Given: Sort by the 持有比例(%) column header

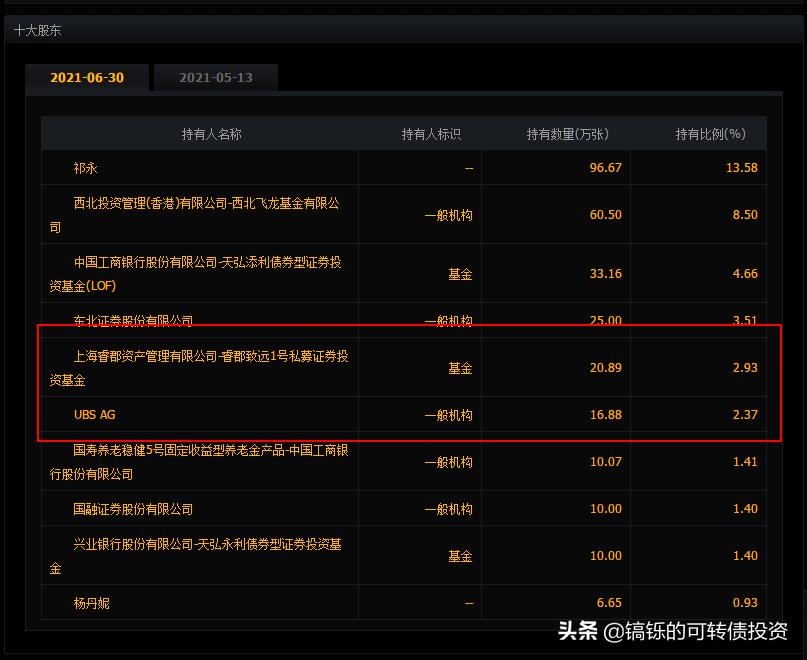Looking at the screenshot, I should tap(710, 132).
